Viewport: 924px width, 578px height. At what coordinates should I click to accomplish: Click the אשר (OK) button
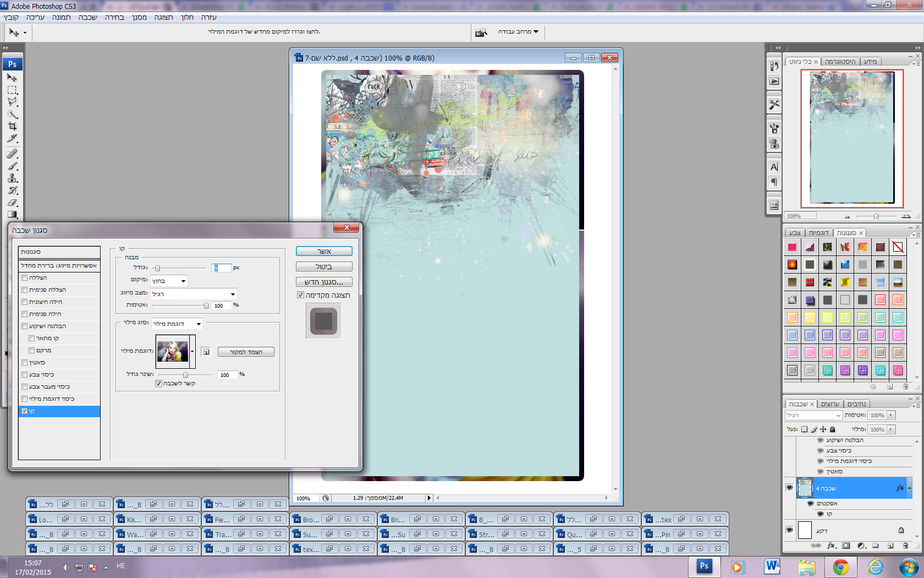324,251
